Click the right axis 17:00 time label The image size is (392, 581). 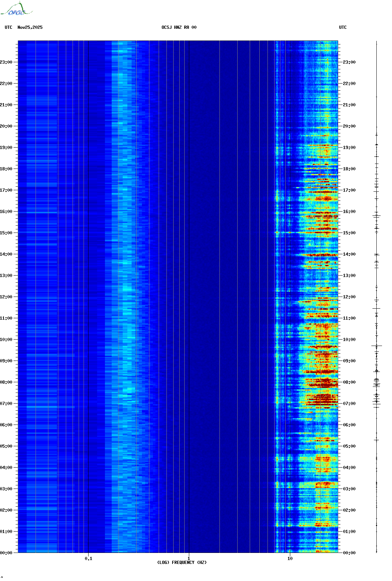click(349, 190)
